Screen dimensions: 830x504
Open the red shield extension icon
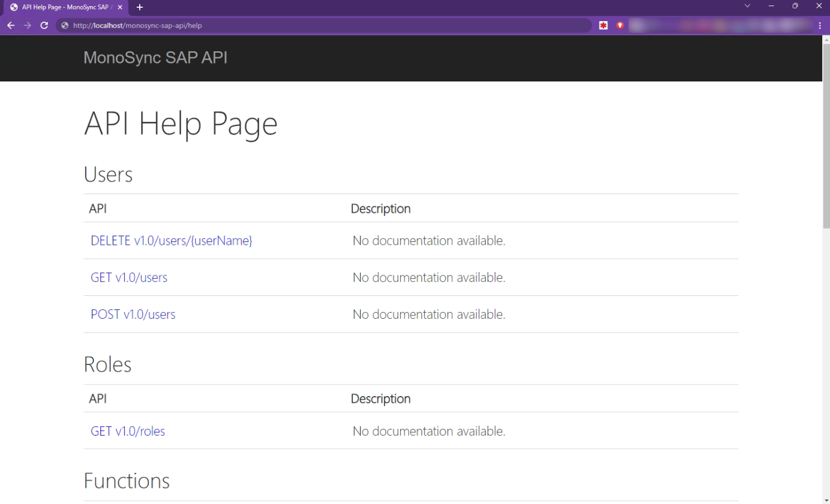click(620, 26)
